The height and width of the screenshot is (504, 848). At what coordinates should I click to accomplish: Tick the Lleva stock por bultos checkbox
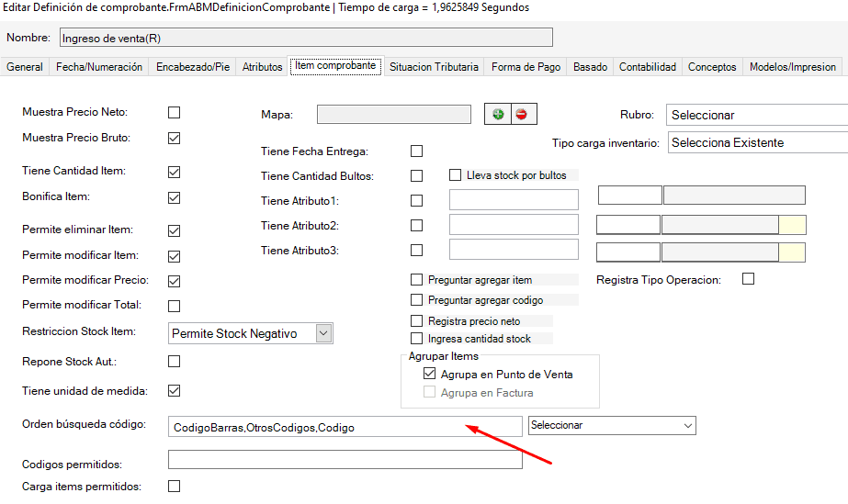455,175
